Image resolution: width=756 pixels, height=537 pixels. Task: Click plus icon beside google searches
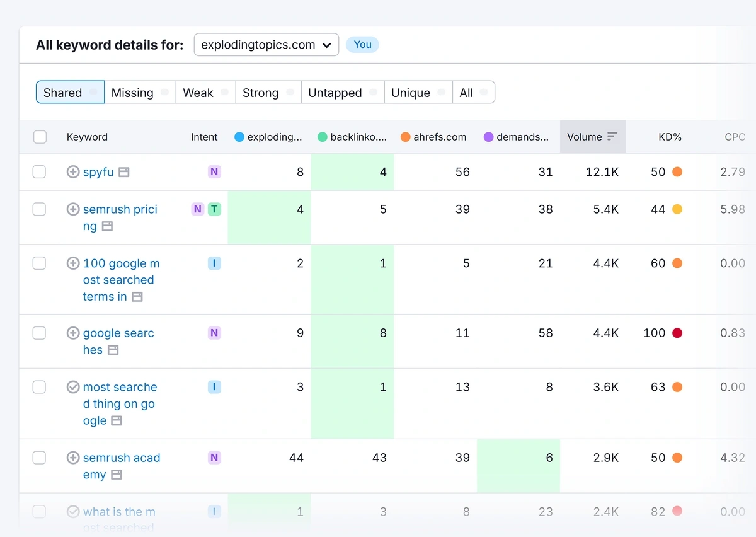coord(73,333)
